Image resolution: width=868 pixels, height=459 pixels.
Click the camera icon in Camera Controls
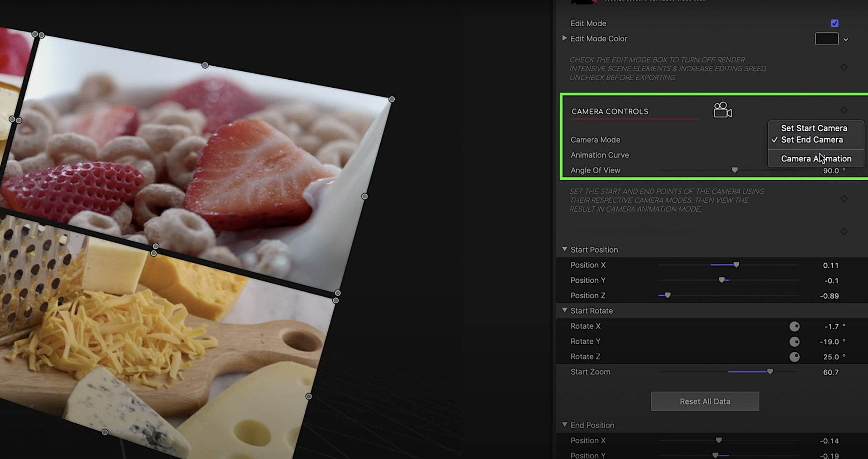(x=723, y=110)
